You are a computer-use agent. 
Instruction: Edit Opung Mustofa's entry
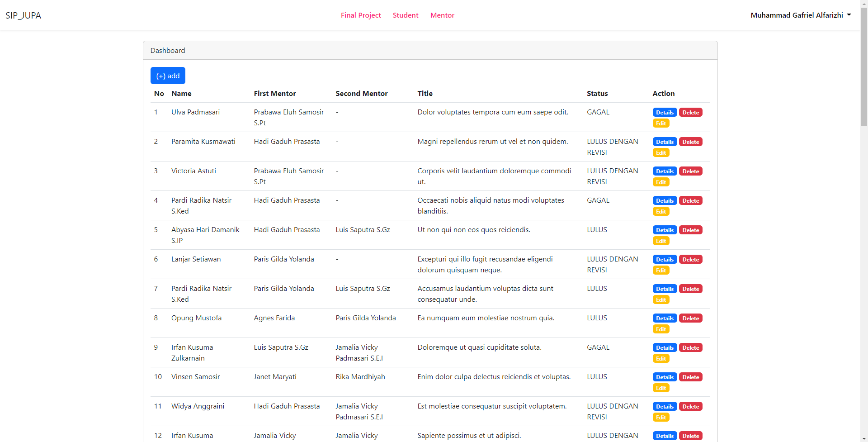point(661,329)
